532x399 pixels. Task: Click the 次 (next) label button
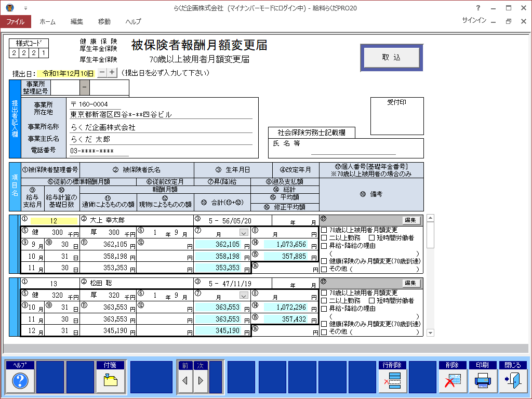201,365
